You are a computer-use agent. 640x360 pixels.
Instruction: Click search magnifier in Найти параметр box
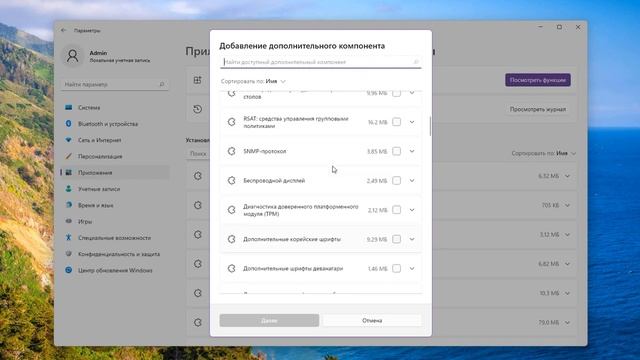coord(162,84)
